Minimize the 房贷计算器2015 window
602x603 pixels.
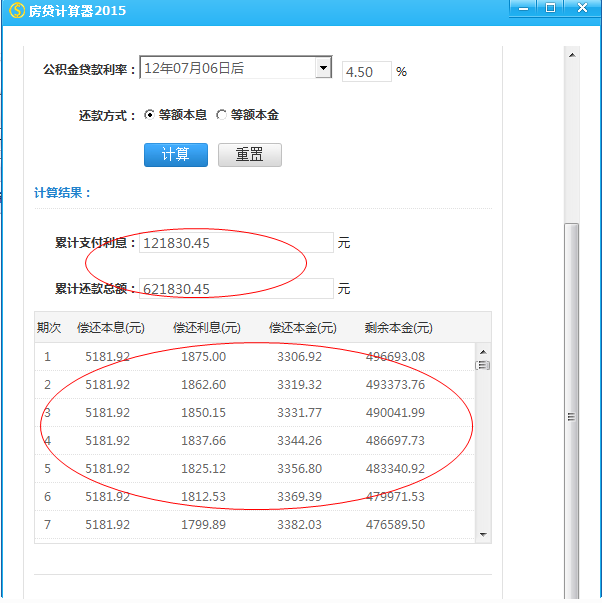(x=523, y=8)
